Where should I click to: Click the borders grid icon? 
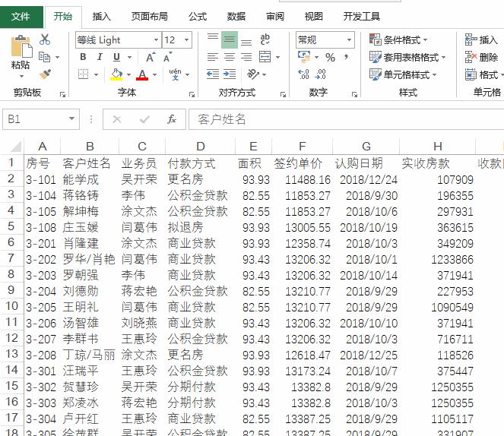pyautogui.click(x=84, y=74)
